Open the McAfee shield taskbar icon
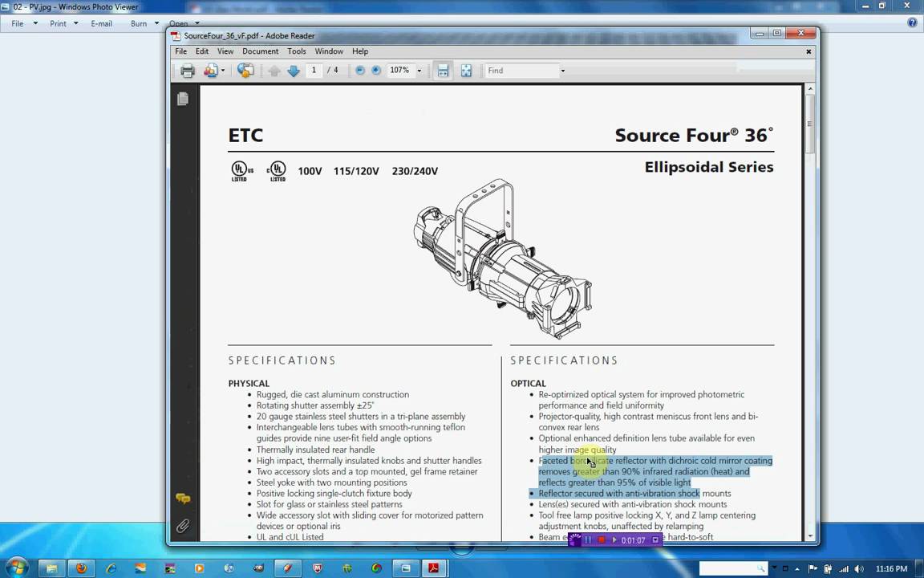This screenshot has height=578, width=924. click(x=318, y=568)
